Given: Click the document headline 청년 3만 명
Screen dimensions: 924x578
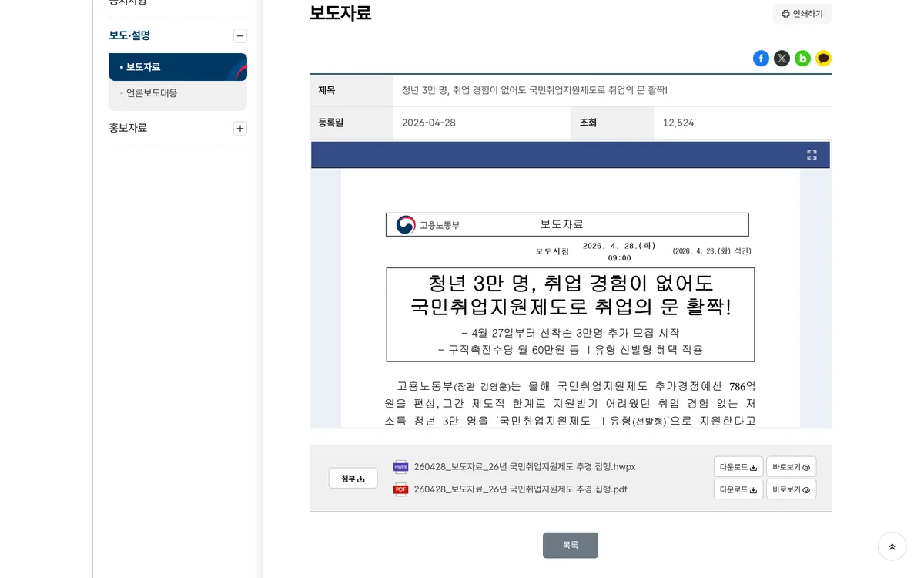Looking at the screenshot, I should [571, 294].
